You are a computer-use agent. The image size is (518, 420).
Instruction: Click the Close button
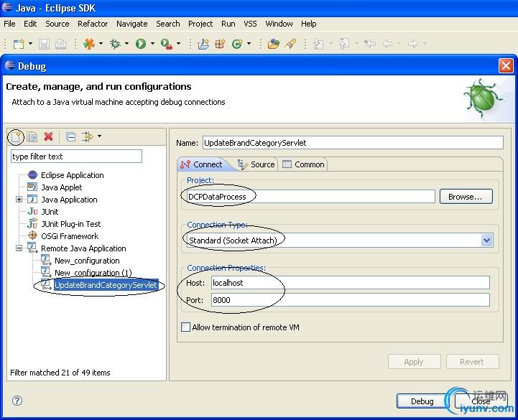click(x=481, y=401)
